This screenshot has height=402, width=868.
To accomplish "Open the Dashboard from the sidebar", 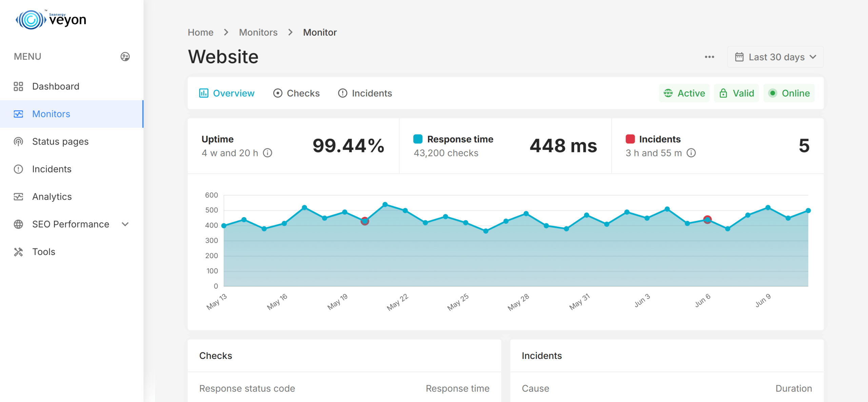I will coord(56,86).
